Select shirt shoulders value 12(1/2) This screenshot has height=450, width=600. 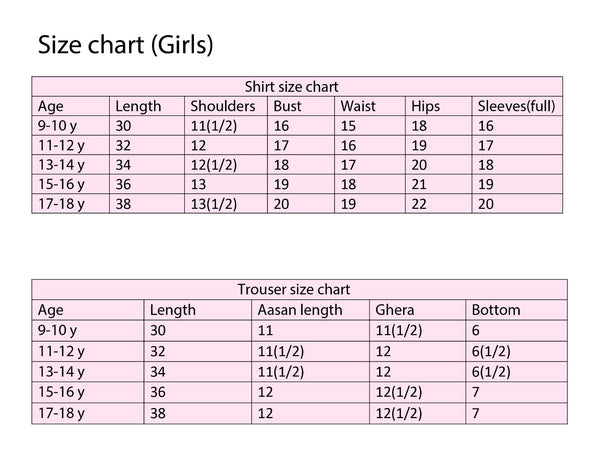pyautogui.click(x=214, y=165)
